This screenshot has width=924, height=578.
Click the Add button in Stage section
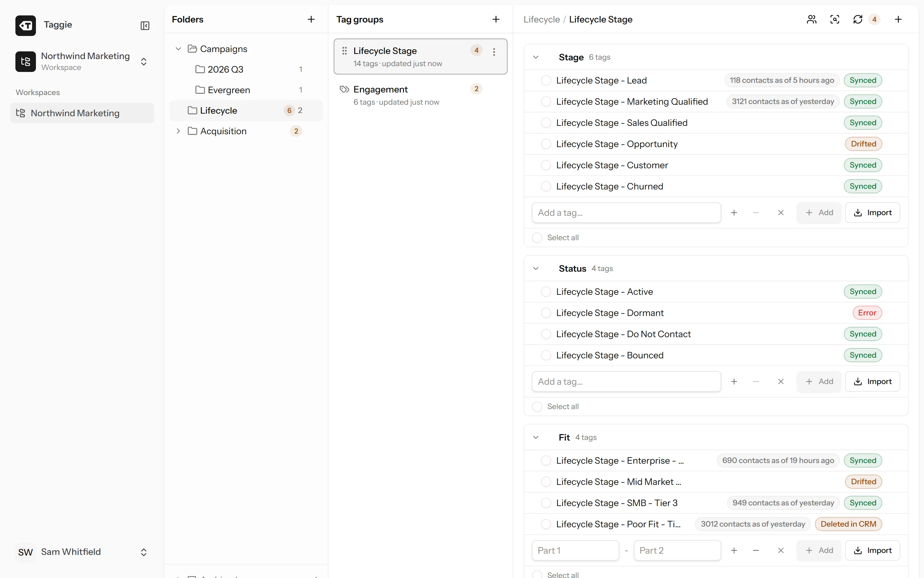pyautogui.click(x=819, y=213)
